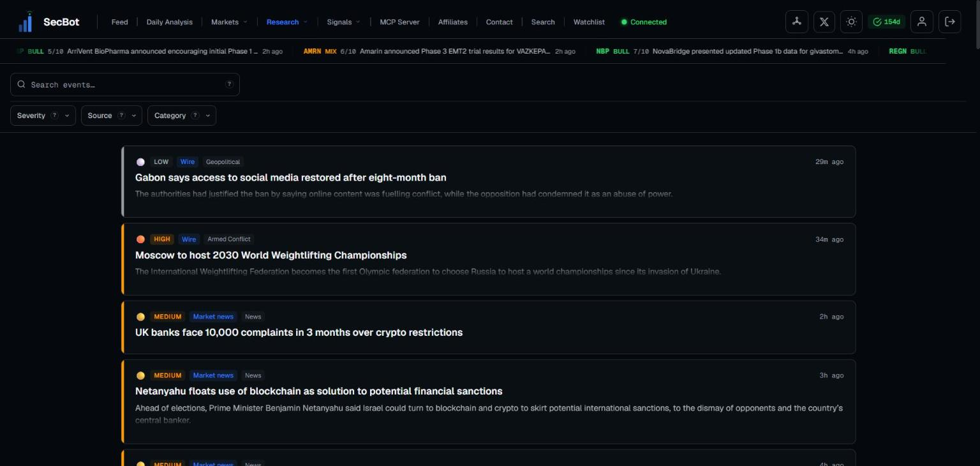980x466 pixels.
Task: Click the AMRN ticker news item
Action: coord(439,51)
